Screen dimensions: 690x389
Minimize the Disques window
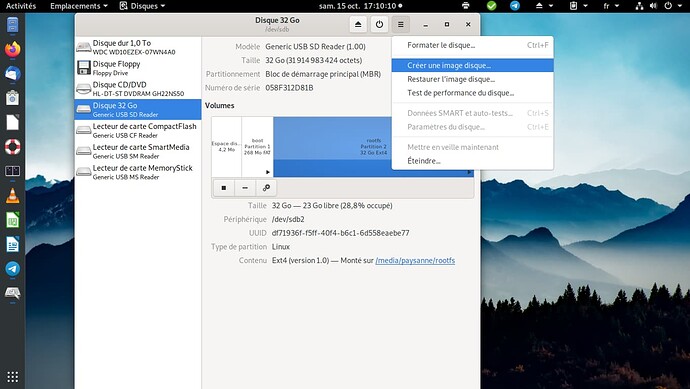click(x=426, y=25)
